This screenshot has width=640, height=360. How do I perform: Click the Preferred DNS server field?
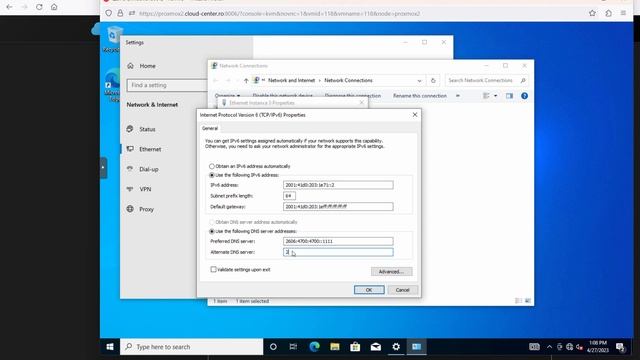point(338,241)
